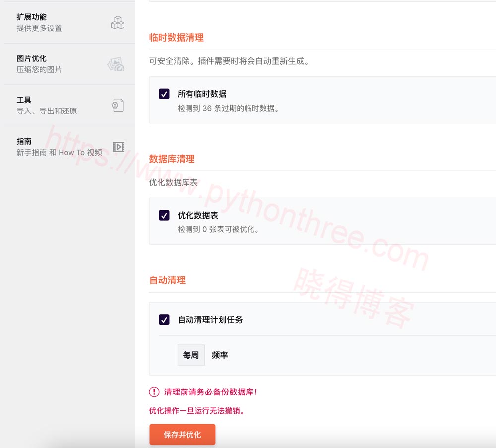Open the 每周 frequency dropdown
The image size is (496, 448).
191,355
